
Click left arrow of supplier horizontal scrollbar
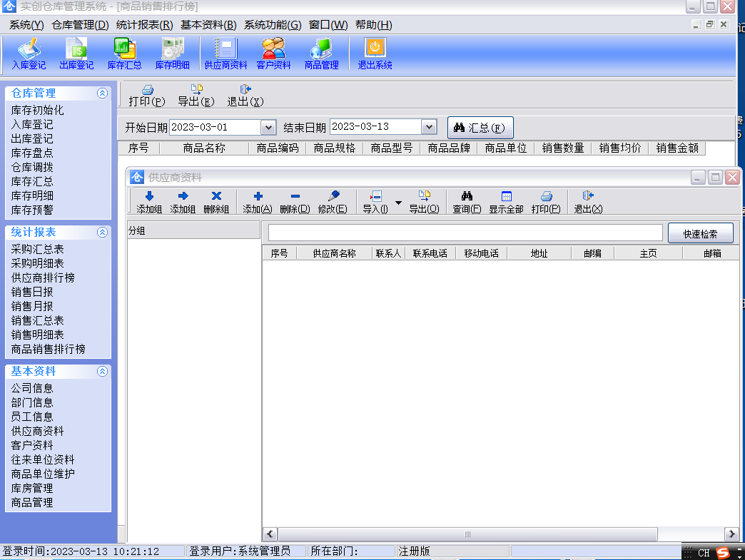click(270, 534)
